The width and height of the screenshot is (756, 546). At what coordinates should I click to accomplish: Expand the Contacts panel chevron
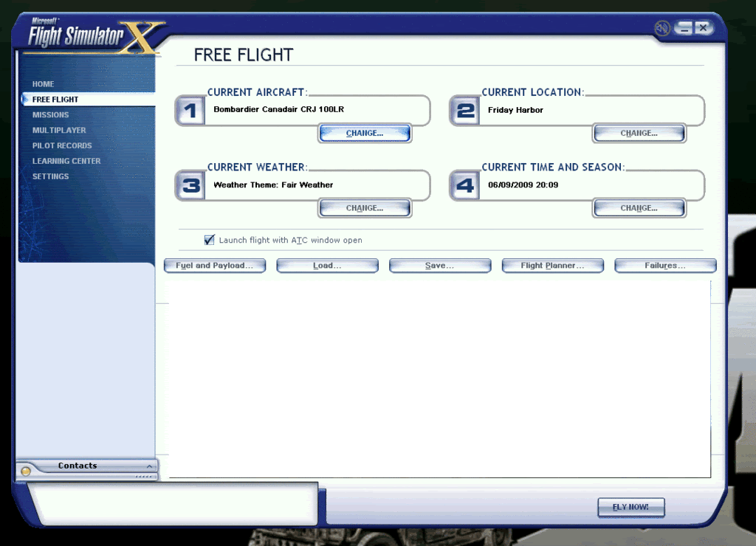[149, 466]
